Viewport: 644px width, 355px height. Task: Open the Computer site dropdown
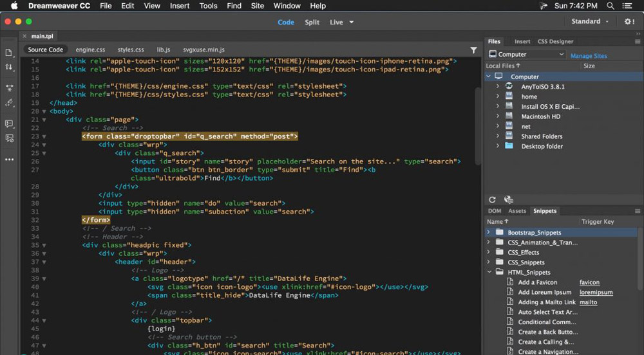pyautogui.click(x=527, y=54)
